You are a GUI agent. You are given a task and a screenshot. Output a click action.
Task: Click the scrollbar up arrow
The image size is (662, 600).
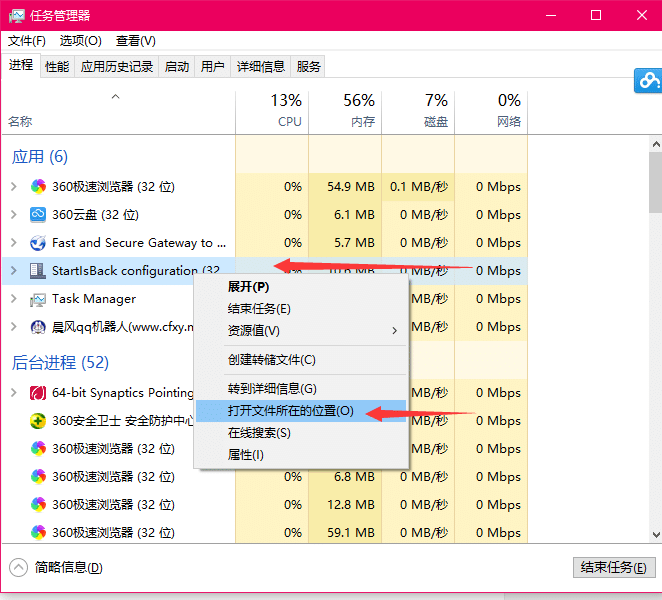[656, 144]
